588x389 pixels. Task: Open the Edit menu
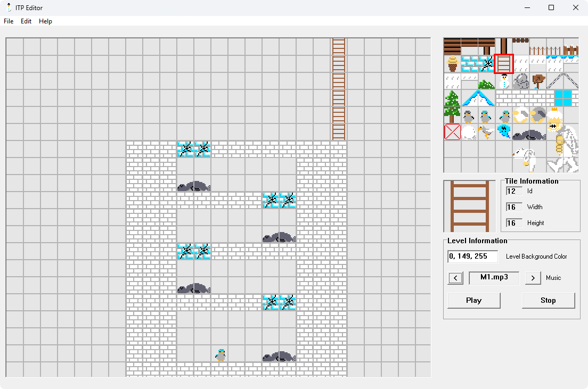tap(26, 21)
